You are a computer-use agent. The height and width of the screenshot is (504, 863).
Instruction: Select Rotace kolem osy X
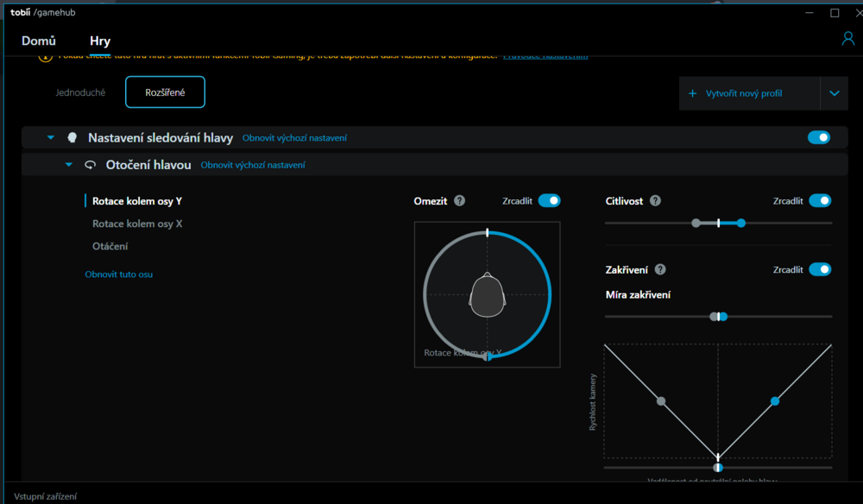pyautogui.click(x=137, y=224)
